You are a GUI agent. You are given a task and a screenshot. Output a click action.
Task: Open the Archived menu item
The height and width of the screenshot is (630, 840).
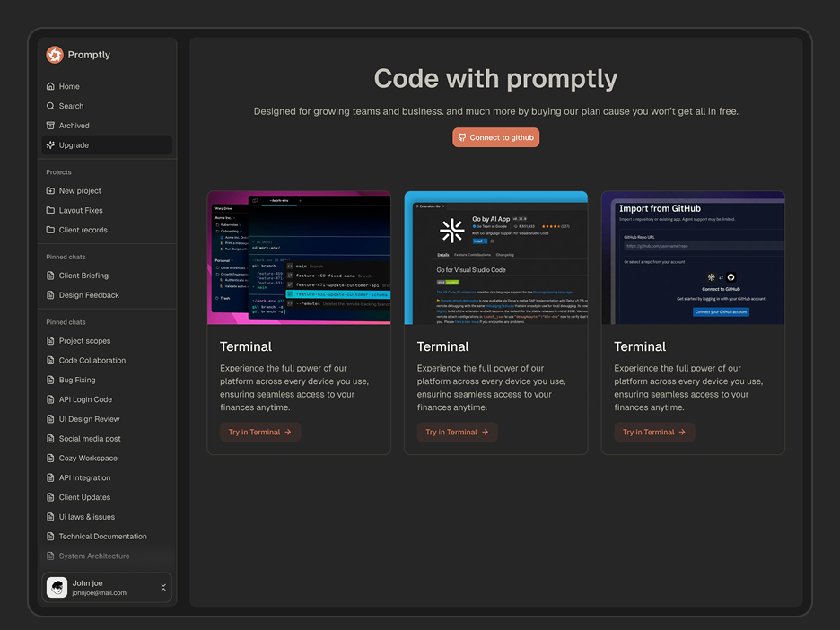pos(107,126)
